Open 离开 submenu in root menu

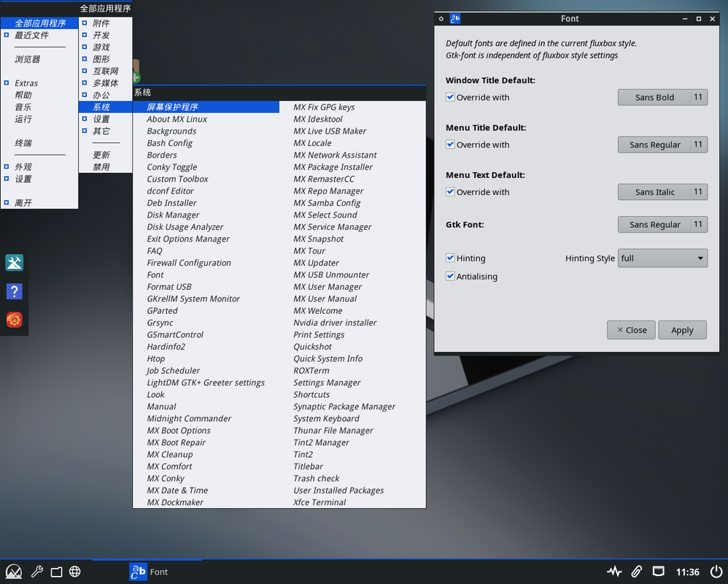click(39, 203)
